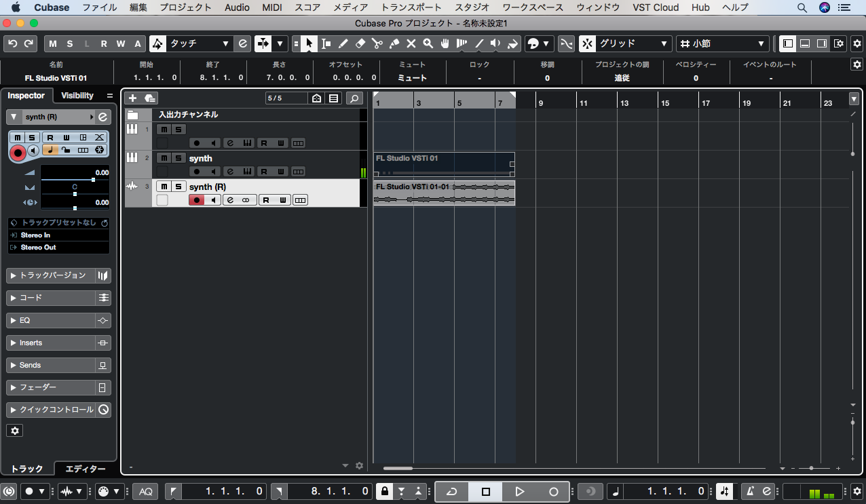Screen dimensions: 866x504
Task: Open the プロジェクト menu
Action: pyautogui.click(x=185, y=7)
